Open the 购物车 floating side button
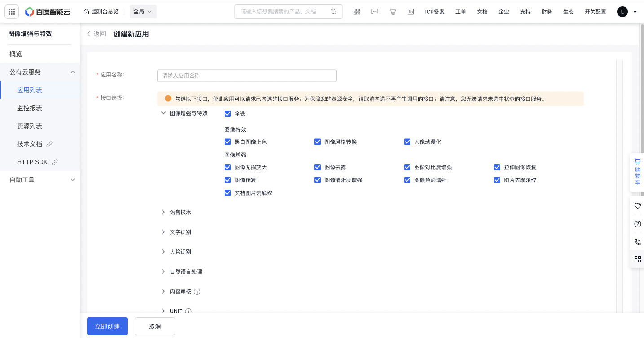 (637, 173)
